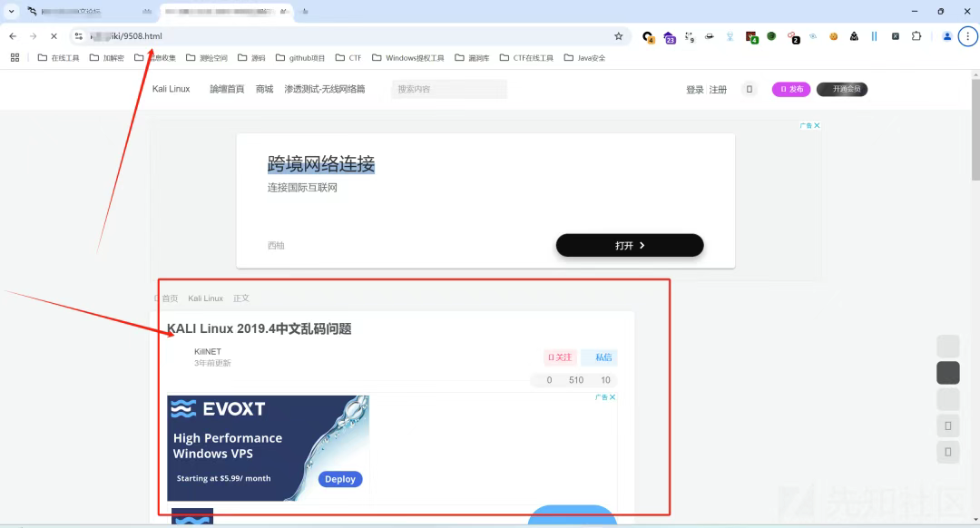Click the 首页 breadcrumb link
This screenshot has width=980, height=528.
tap(170, 298)
